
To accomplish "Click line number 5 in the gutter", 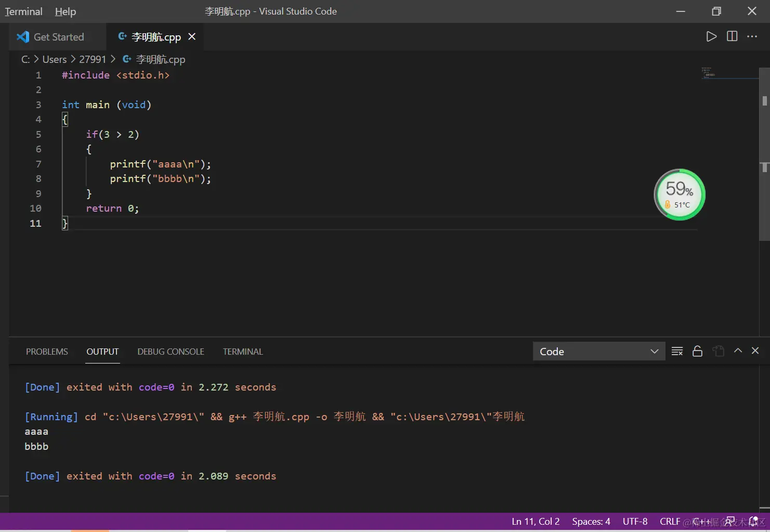I will (38, 134).
